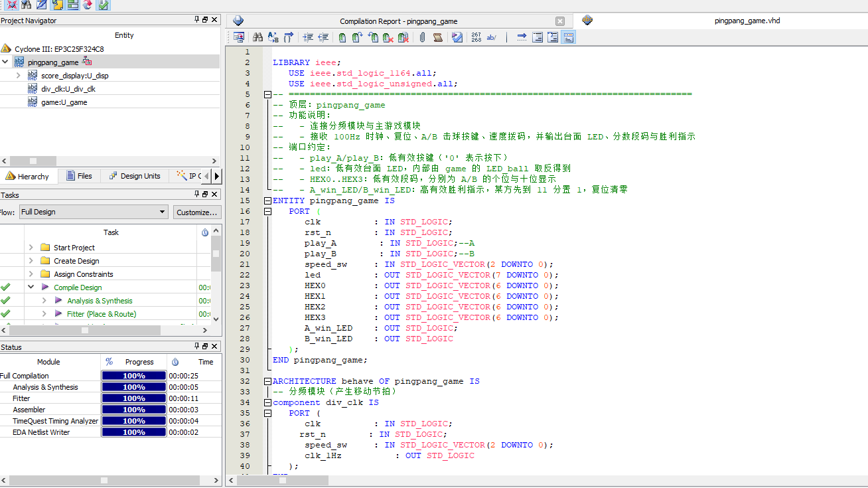
Task: Toggle bookmark with the first green bookmark icon
Action: pyautogui.click(x=342, y=37)
